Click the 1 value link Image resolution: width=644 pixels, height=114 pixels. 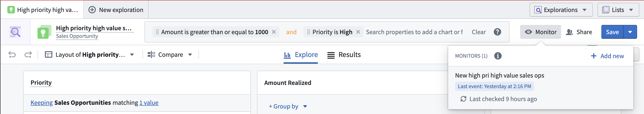[x=149, y=102]
